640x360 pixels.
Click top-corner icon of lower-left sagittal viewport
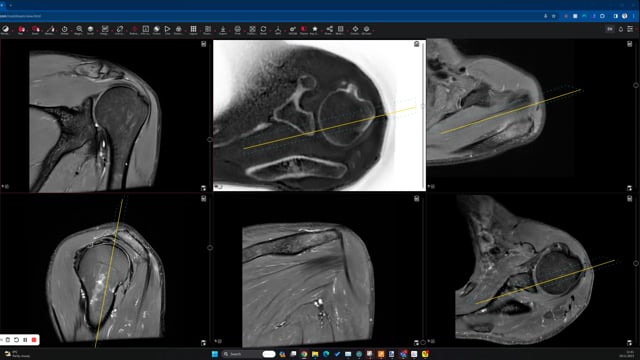[204, 198]
